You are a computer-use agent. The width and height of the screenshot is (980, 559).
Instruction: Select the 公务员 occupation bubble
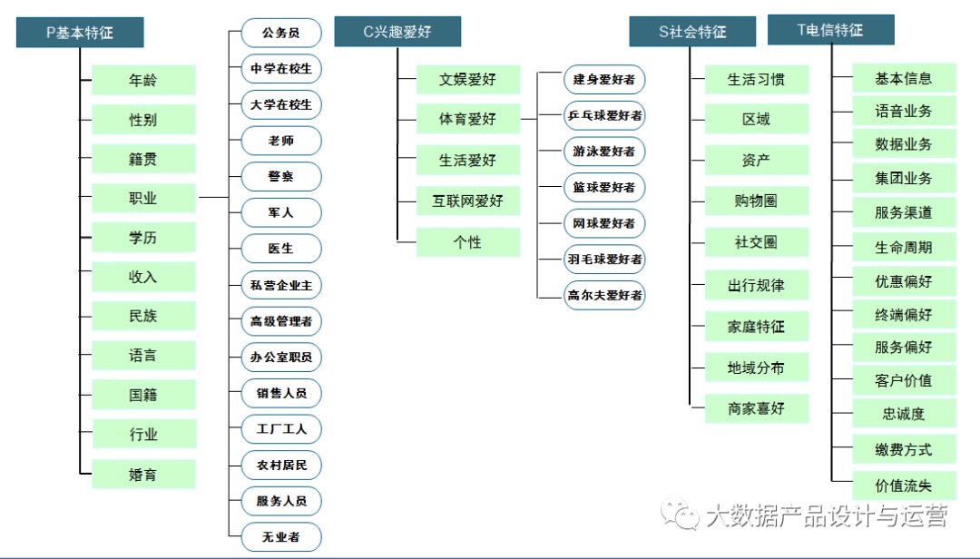281,33
